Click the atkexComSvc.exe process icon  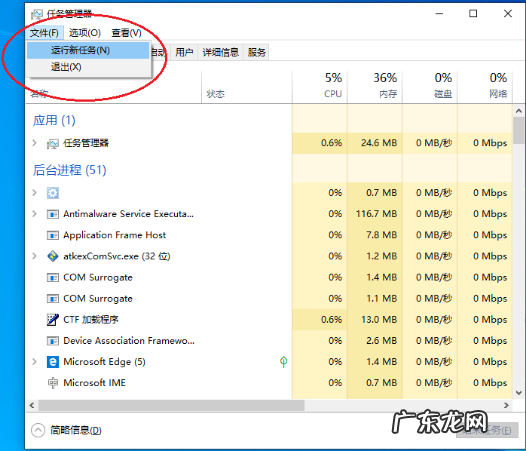(53, 256)
